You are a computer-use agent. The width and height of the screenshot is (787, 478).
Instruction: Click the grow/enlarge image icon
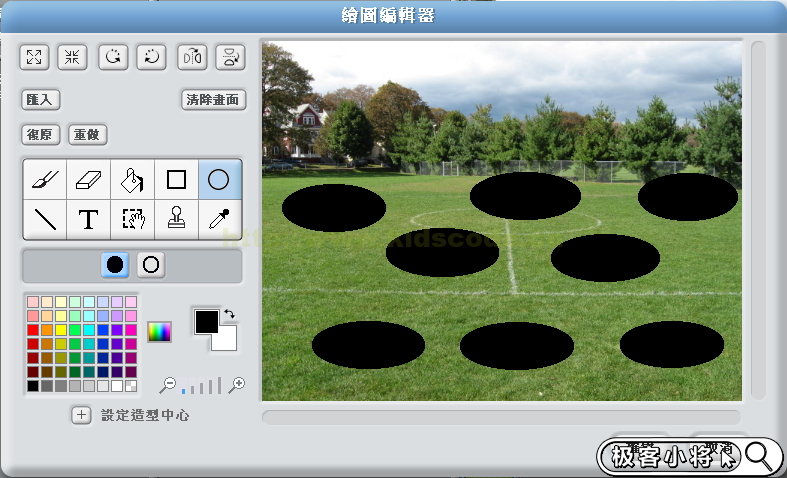(34, 57)
